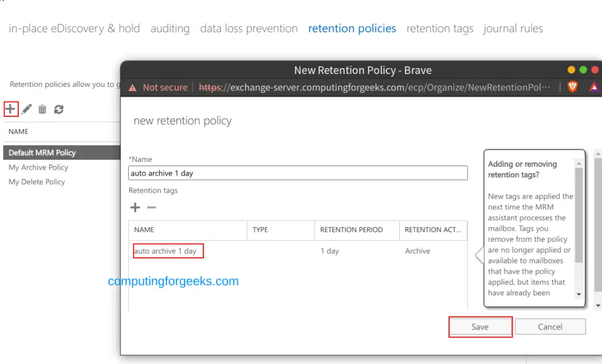This screenshot has height=364, width=602.
Task: Select My Delete Policy in the list
Action: click(37, 182)
